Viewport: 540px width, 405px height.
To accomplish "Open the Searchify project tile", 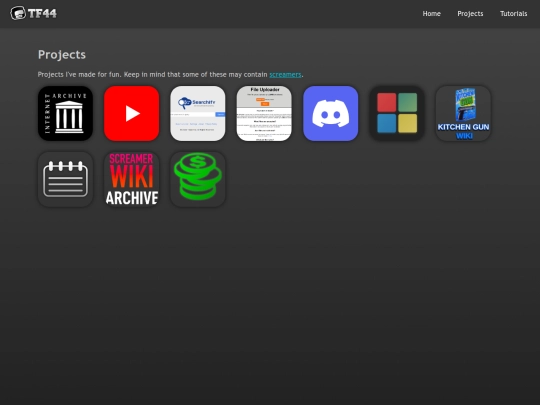I will pyautogui.click(x=198, y=113).
